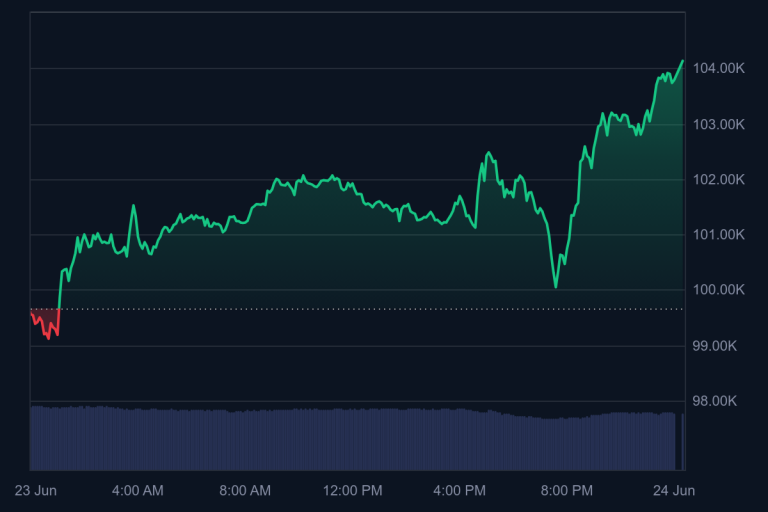This screenshot has width=768, height=512.
Task: Click the dotted opening price baseline
Action: pos(360,309)
